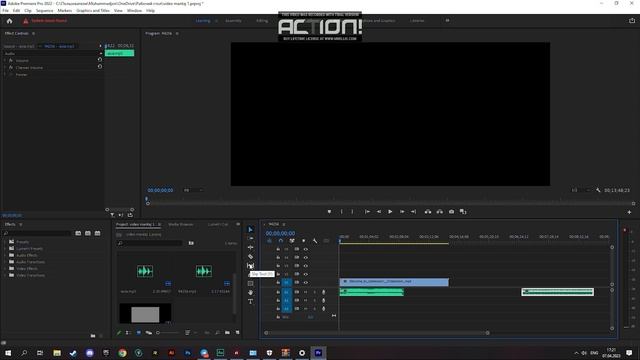The image size is (640, 360).
Task: Expand Volume in Effect Controls
Action: coord(5,60)
